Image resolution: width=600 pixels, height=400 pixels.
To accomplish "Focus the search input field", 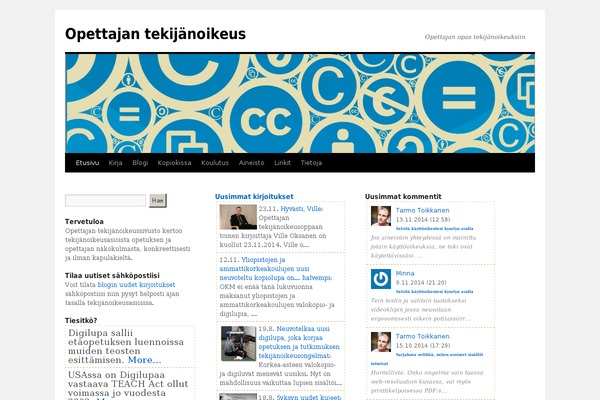I will click(x=106, y=201).
